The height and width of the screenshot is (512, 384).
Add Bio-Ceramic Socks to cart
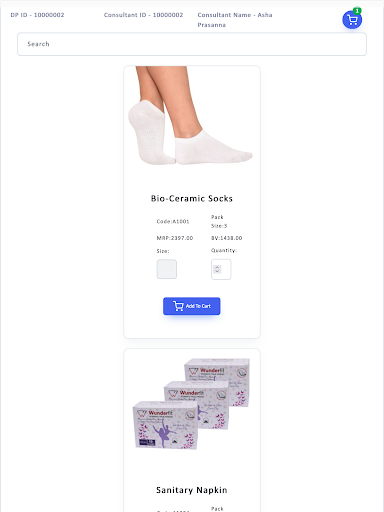click(192, 306)
